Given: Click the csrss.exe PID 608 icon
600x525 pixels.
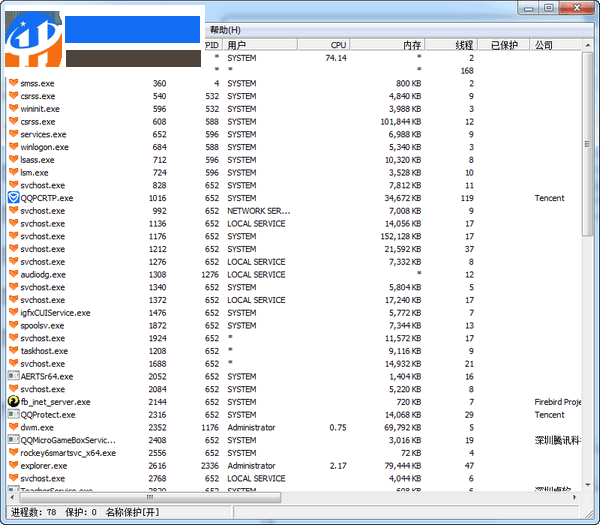Looking at the screenshot, I should click(x=13, y=121).
